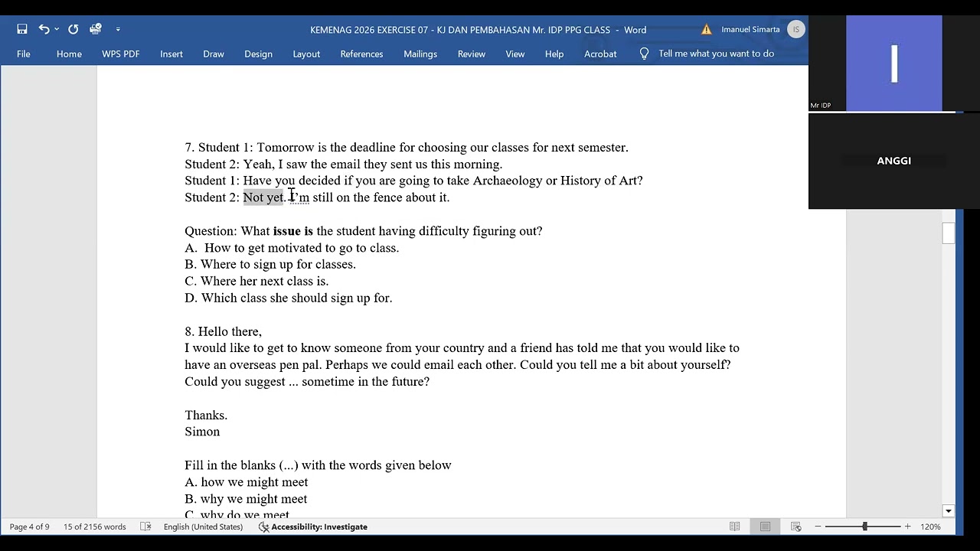Open the File menu
The width and height of the screenshot is (980, 551).
pyautogui.click(x=24, y=54)
